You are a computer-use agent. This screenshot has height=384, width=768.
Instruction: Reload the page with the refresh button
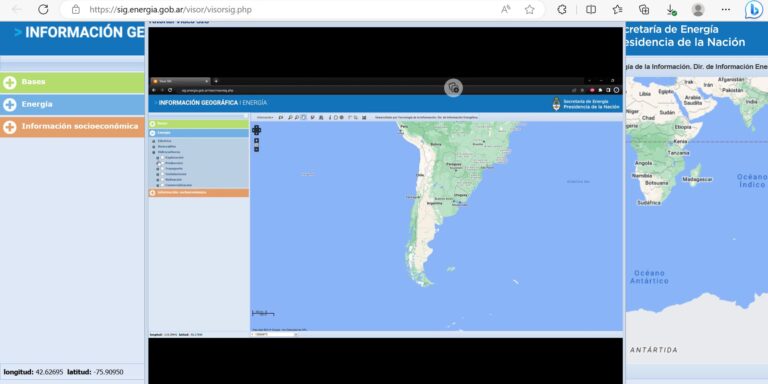[x=43, y=9]
